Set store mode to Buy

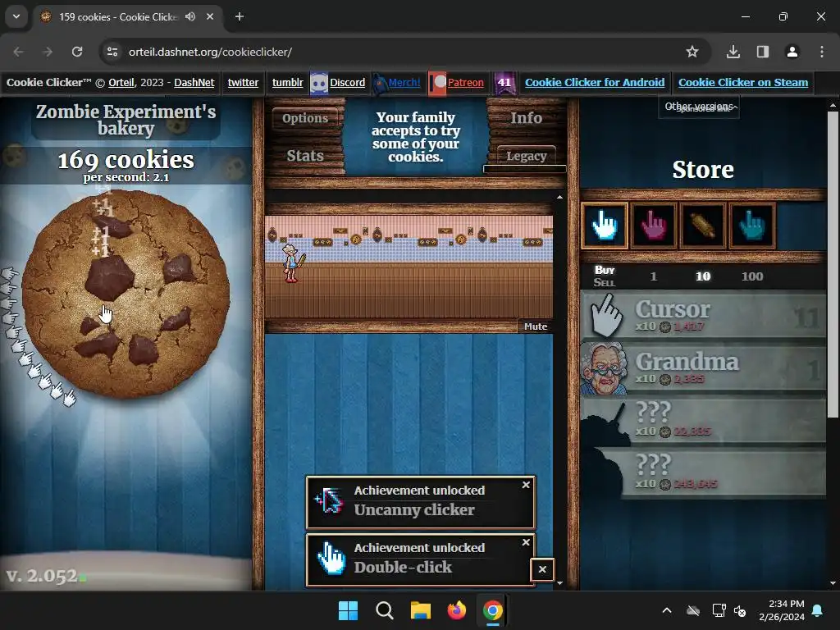click(605, 270)
